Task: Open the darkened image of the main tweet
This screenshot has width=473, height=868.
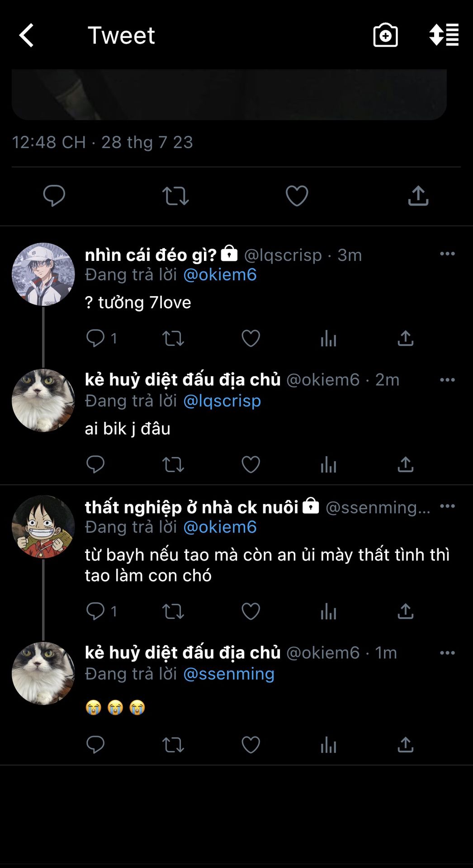Action: click(x=229, y=94)
